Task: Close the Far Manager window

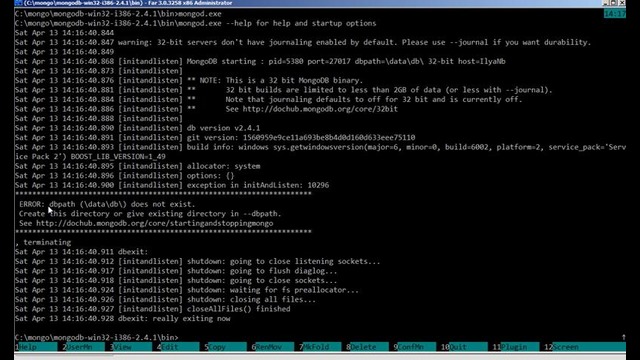Action: click(622, 3)
